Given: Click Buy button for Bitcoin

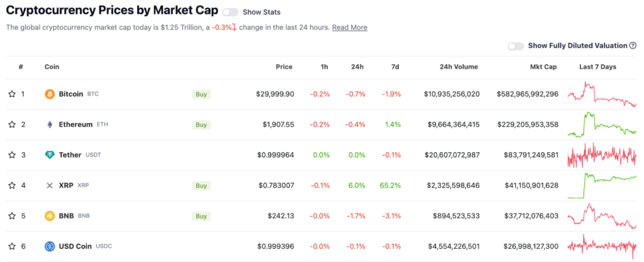Looking at the screenshot, I should [x=201, y=94].
